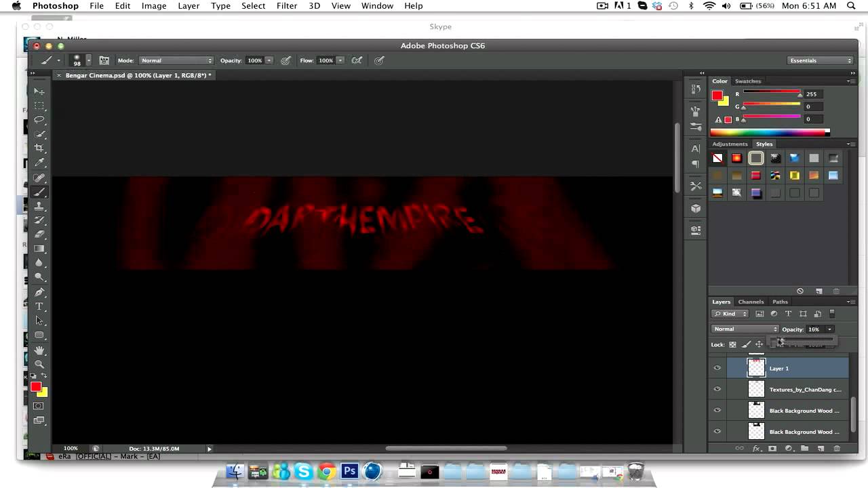Click the Clear Style icon in Styles panel

[800, 291]
